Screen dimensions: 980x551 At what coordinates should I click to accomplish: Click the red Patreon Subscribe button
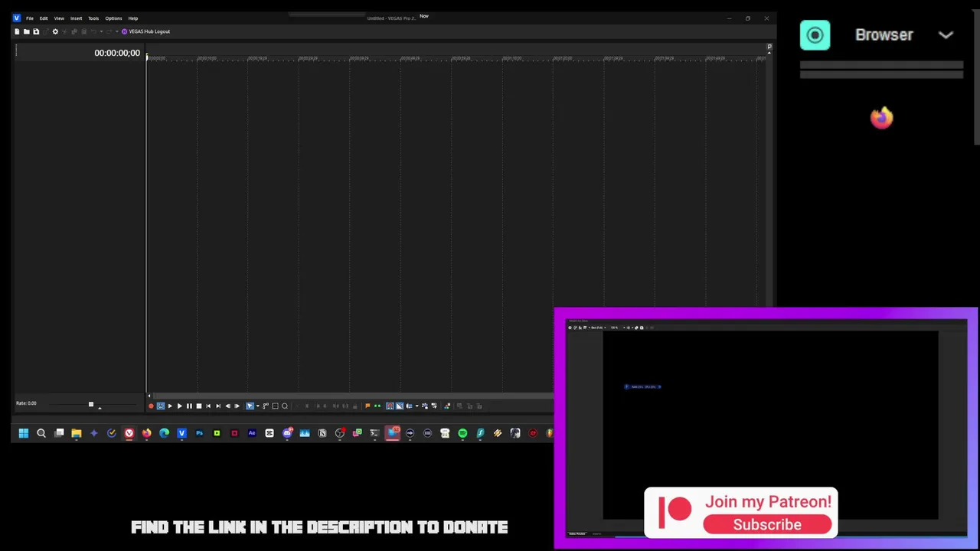click(x=767, y=524)
